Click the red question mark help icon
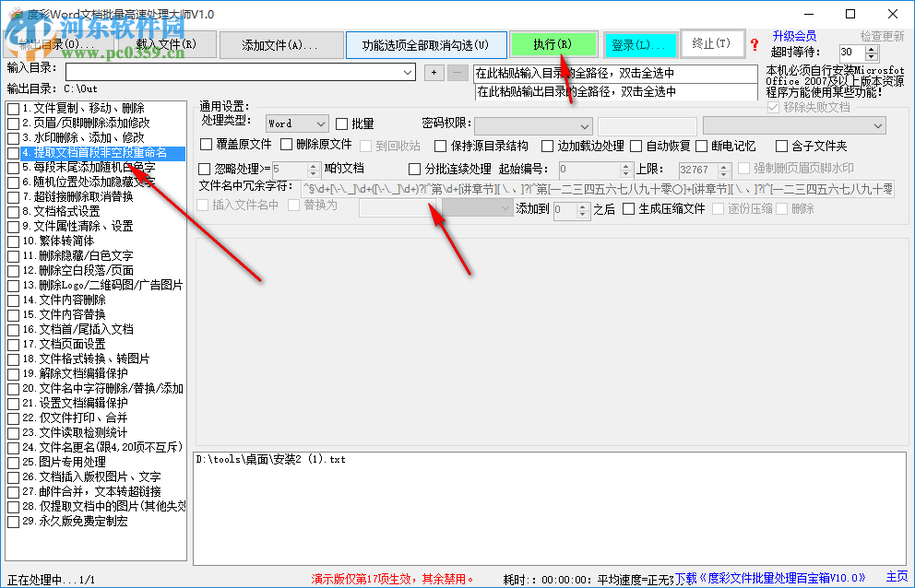The width and height of the screenshot is (915, 588). pos(755,45)
